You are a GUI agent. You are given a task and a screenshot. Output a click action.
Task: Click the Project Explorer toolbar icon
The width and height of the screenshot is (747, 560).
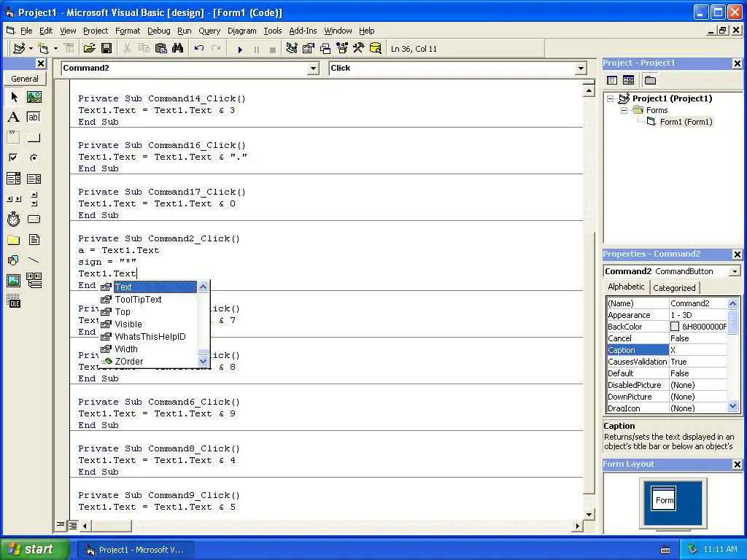coord(292,48)
